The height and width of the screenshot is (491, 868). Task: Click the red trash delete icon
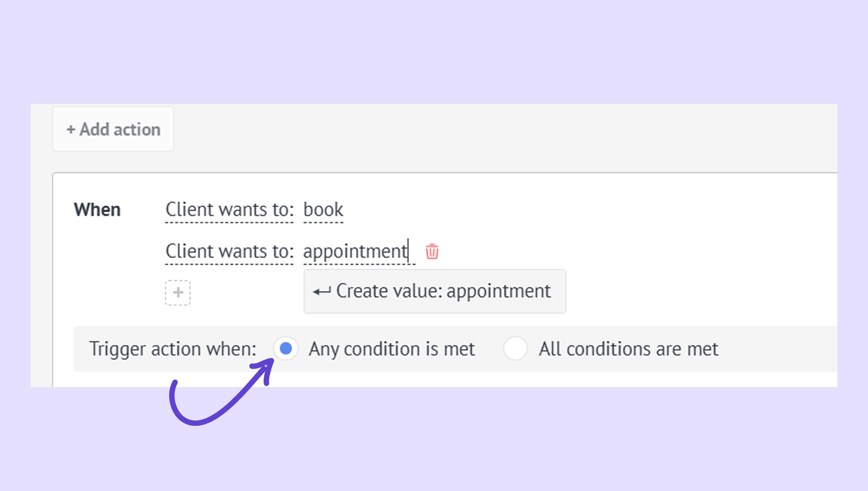coord(432,251)
